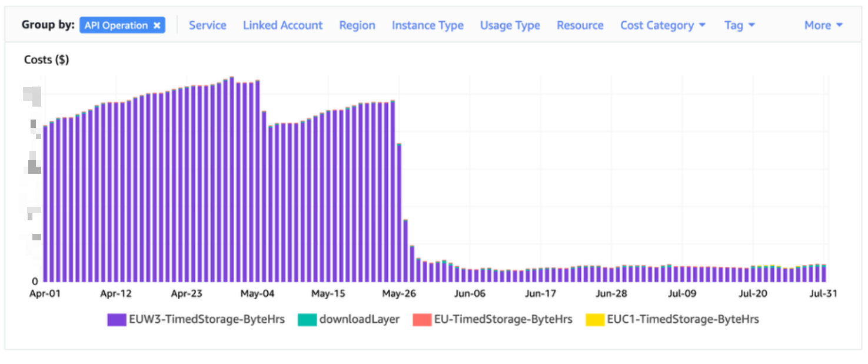
Task: Group costs by Service
Action: (207, 25)
